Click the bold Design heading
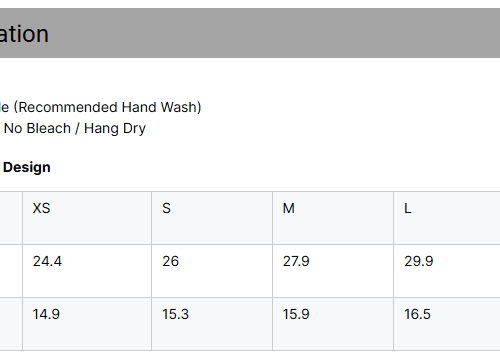 coord(27,167)
